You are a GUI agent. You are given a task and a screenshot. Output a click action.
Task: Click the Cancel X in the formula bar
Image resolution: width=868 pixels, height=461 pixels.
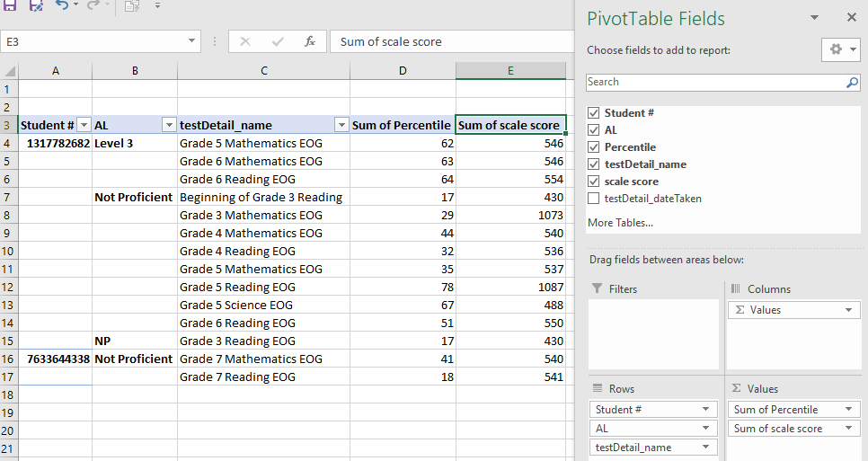point(245,41)
